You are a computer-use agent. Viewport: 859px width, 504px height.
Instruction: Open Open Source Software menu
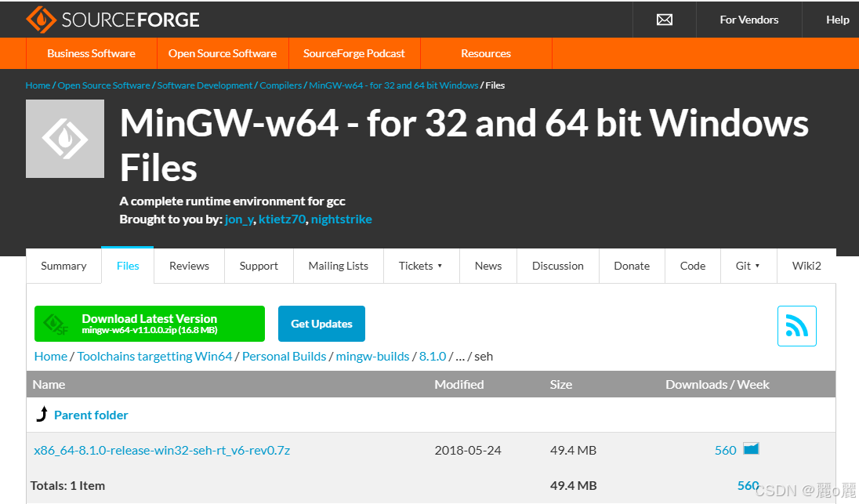[223, 53]
